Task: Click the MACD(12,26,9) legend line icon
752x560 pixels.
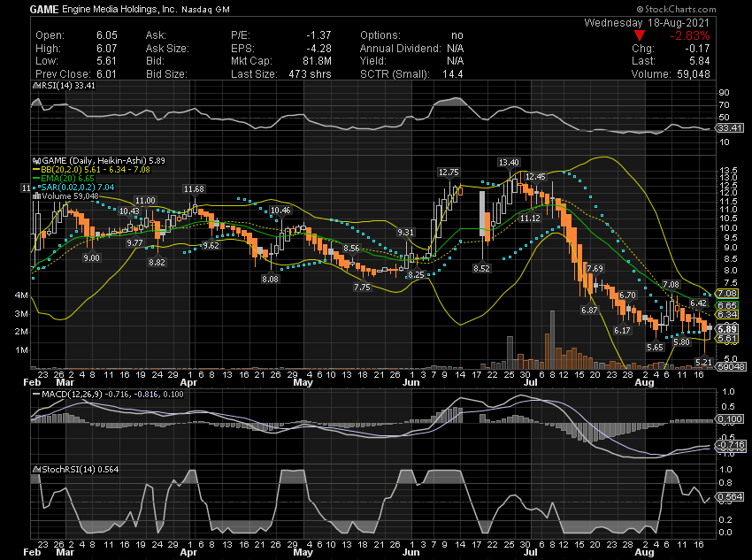Action: coord(36,394)
